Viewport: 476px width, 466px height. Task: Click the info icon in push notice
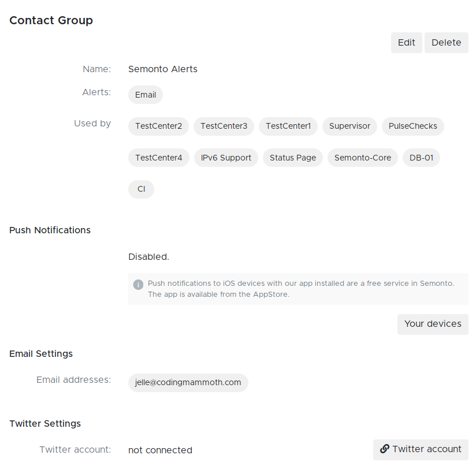[x=138, y=284]
